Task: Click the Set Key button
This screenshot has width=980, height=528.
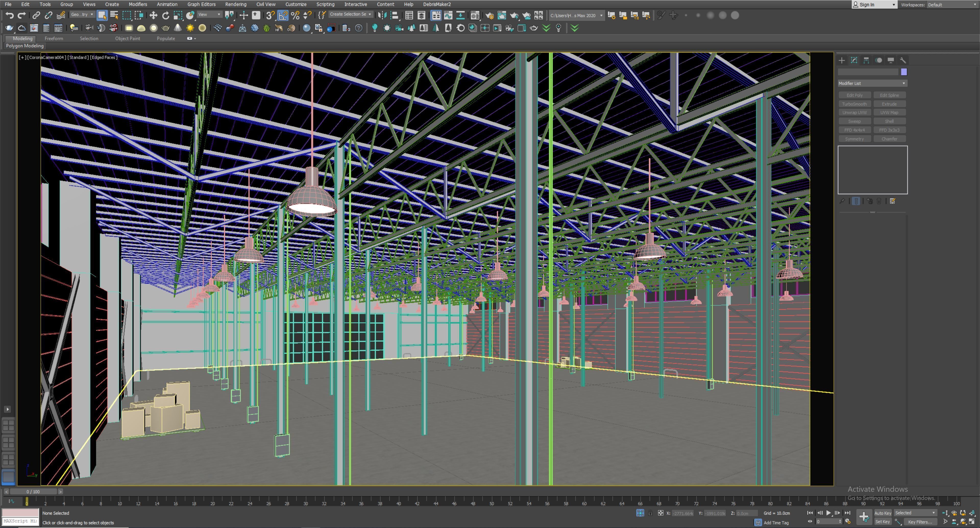Action: [x=883, y=522]
